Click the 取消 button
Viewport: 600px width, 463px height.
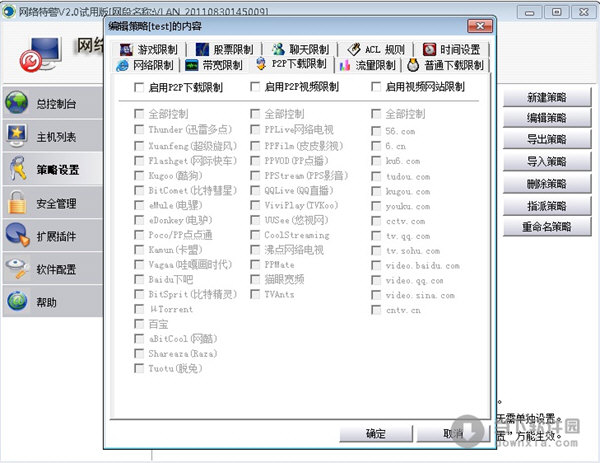pyautogui.click(x=453, y=434)
